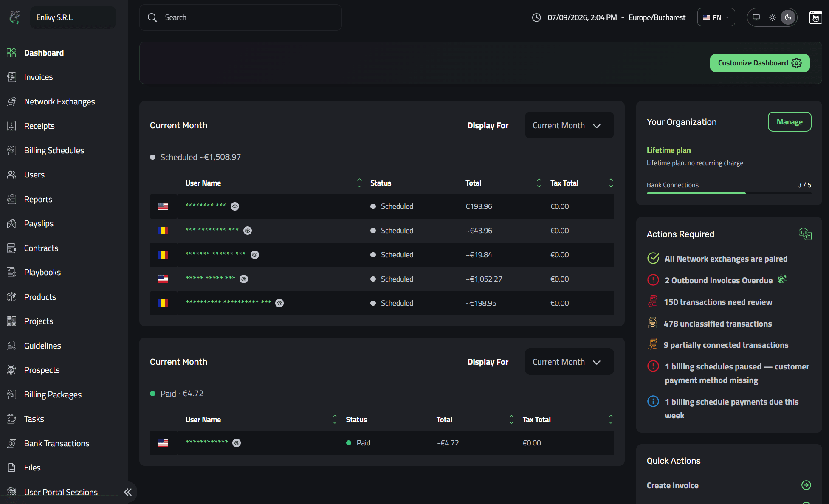Open Display For dropdown in Paid panel
The image size is (829, 504).
click(569, 362)
